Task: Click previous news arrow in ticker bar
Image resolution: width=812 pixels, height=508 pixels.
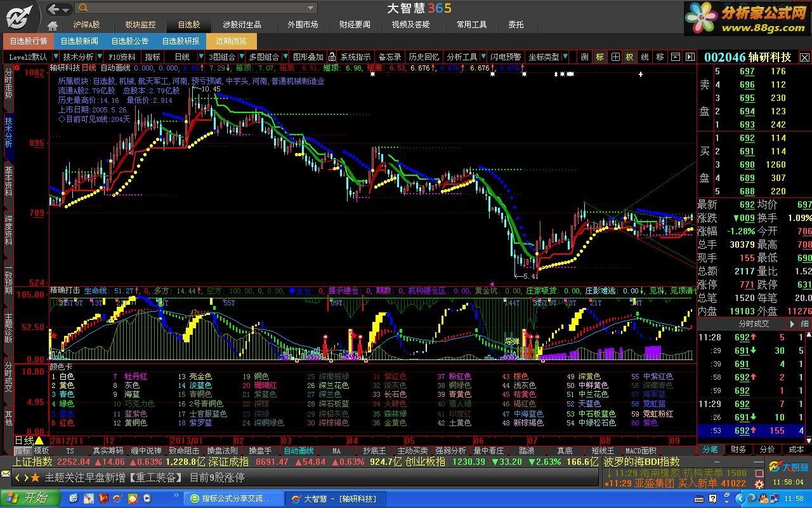Action: pyautogui.click(x=18, y=478)
